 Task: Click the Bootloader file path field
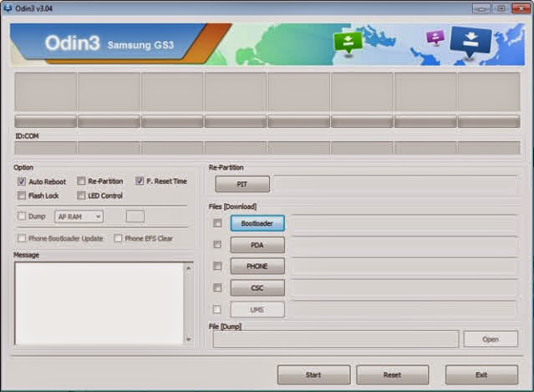[404, 223]
